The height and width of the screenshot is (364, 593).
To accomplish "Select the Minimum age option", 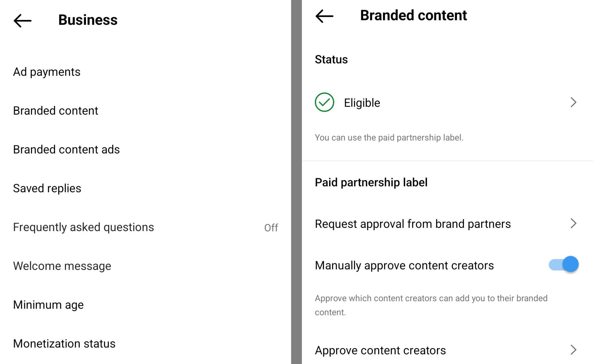I will (x=48, y=304).
